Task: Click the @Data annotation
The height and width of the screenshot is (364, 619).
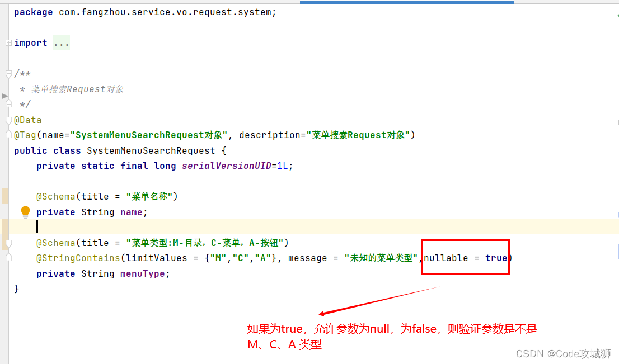Action: point(27,120)
